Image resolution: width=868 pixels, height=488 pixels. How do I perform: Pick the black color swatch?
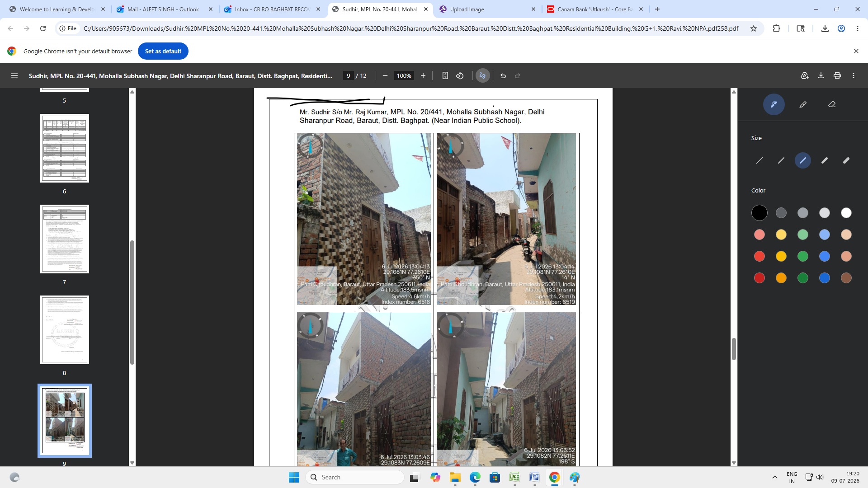(759, 213)
